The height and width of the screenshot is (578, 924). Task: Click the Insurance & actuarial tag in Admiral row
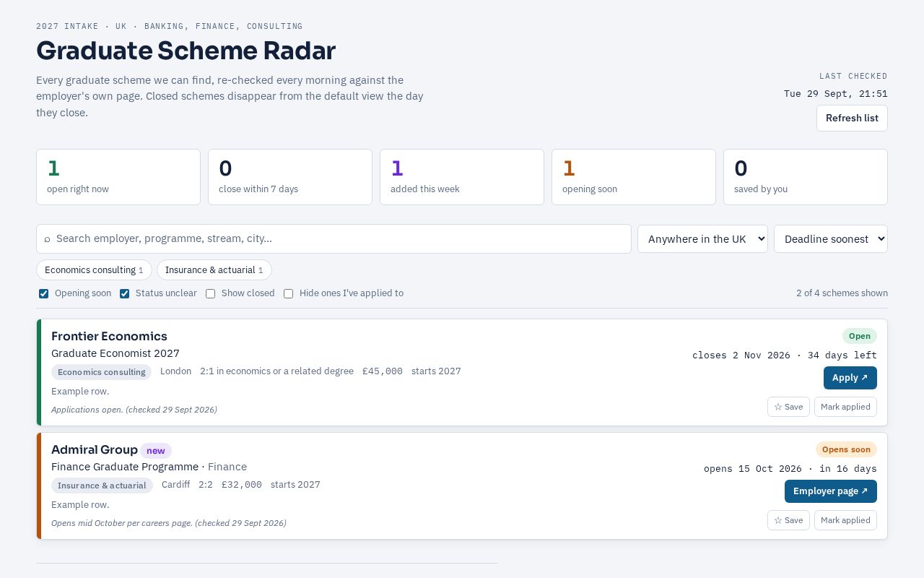coord(102,486)
